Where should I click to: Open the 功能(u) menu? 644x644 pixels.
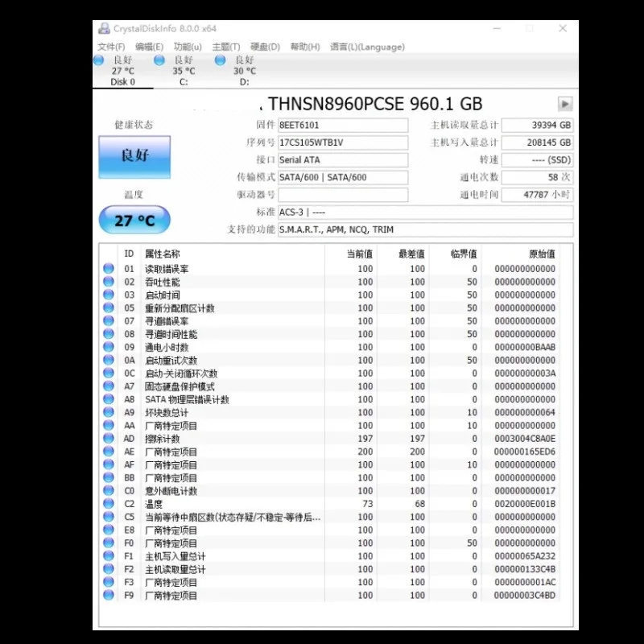(188, 47)
